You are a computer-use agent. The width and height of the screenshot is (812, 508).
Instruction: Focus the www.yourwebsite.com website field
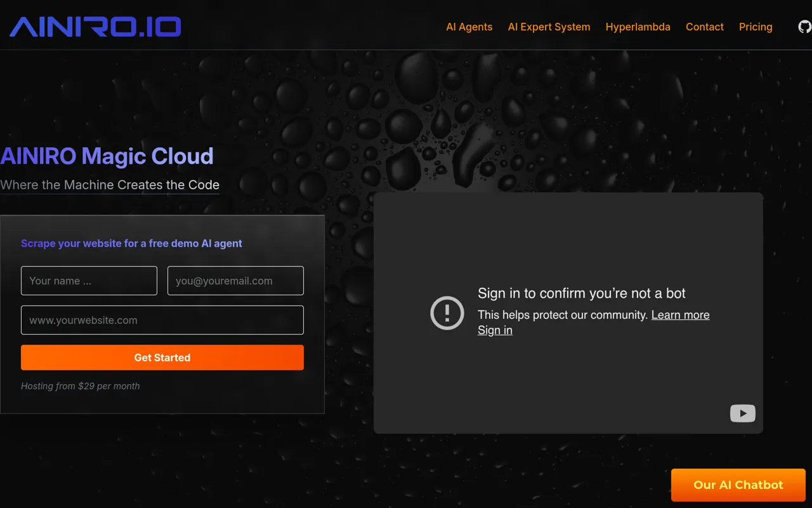(162, 320)
